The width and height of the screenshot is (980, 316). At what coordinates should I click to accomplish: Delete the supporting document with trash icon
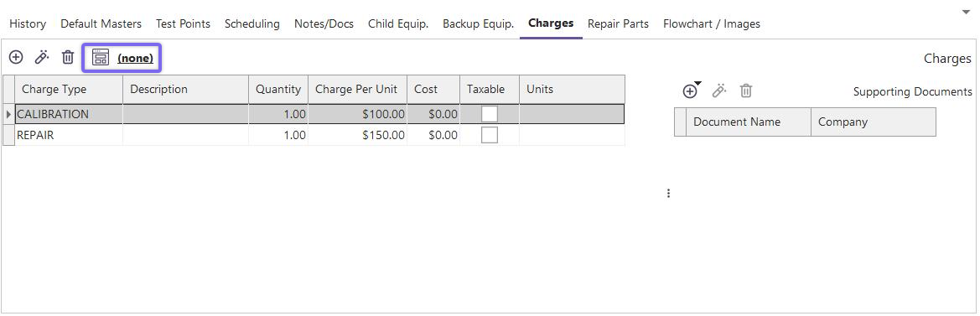point(745,91)
